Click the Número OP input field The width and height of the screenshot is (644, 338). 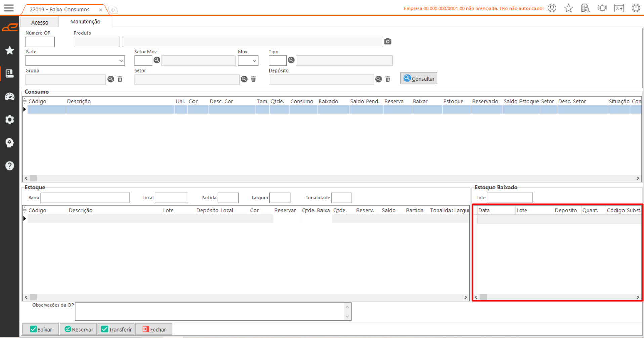pyautogui.click(x=40, y=42)
